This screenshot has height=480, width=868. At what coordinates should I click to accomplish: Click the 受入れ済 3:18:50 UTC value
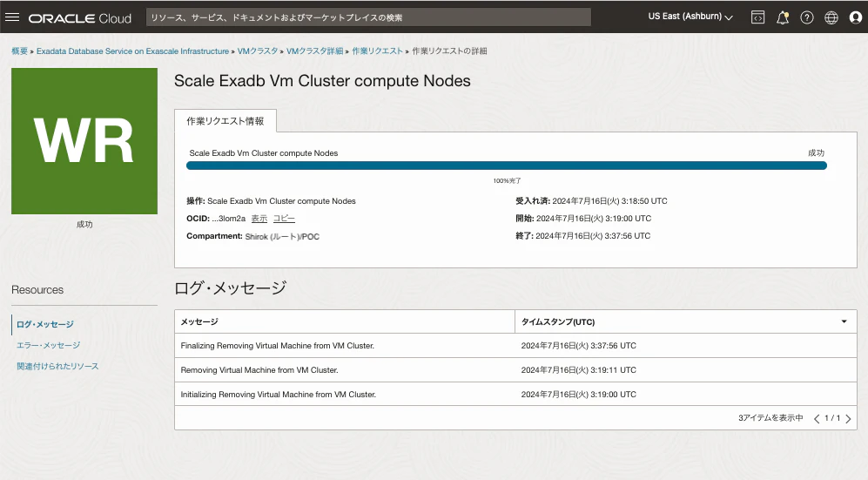(609, 201)
